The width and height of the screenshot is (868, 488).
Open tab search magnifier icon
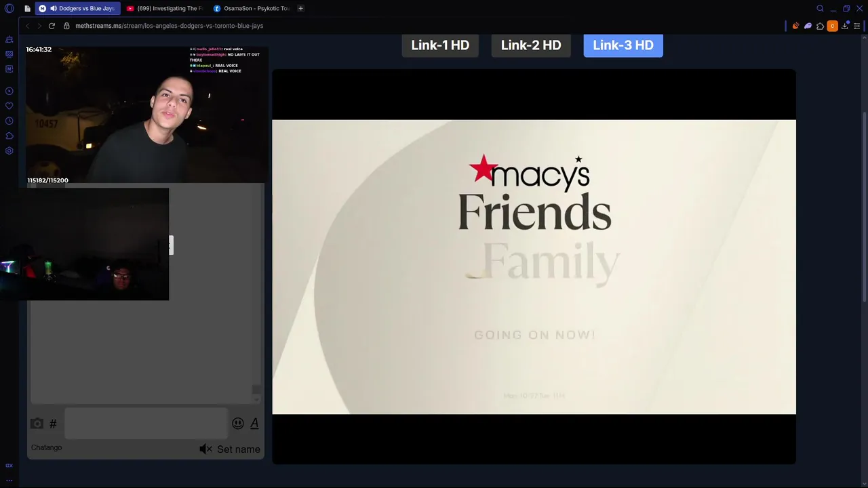(x=820, y=8)
